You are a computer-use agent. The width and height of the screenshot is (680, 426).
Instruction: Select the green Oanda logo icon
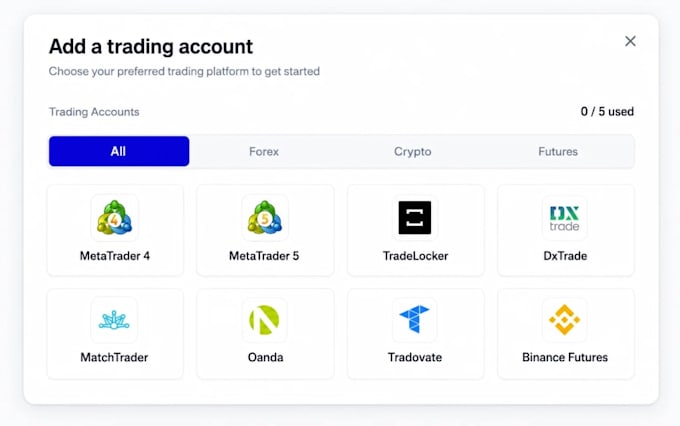[x=264, y=320]
